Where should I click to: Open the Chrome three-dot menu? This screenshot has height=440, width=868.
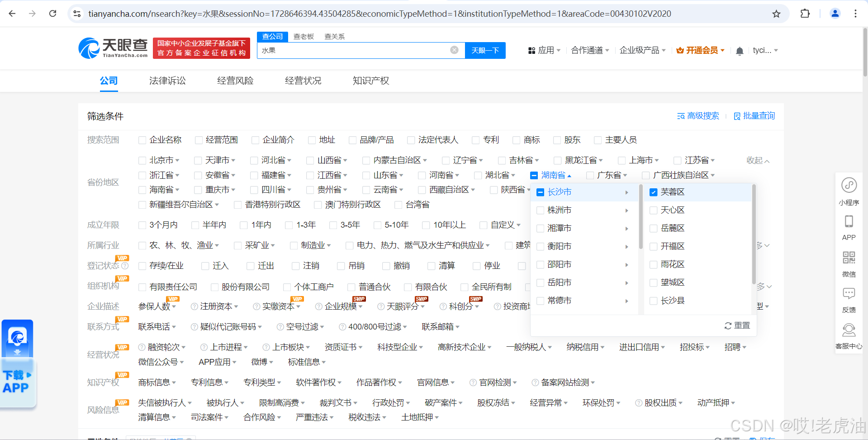(855, 14)
